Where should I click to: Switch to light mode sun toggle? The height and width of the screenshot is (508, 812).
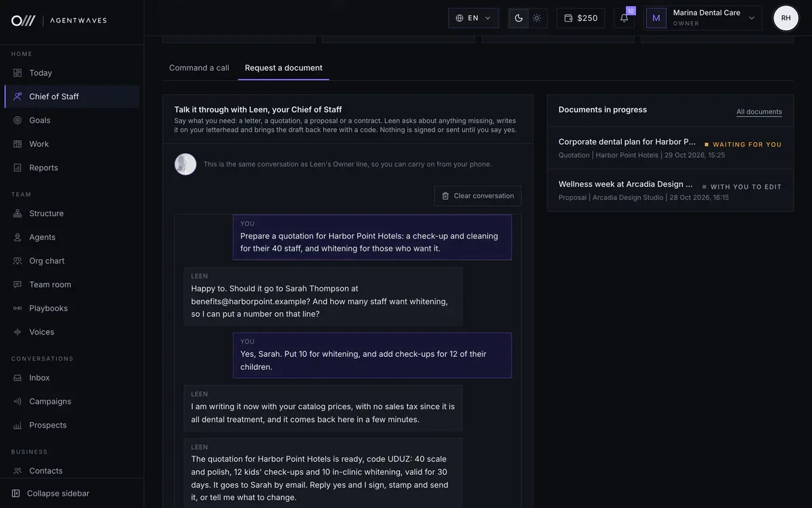pyautogui.click(x=537, y=18)
